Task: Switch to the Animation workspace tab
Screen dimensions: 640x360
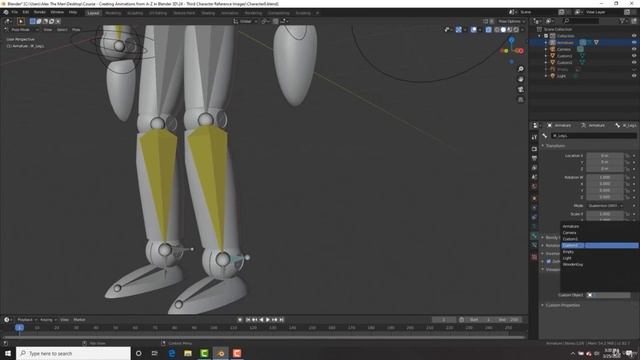Action: click(x=230, y=13)
